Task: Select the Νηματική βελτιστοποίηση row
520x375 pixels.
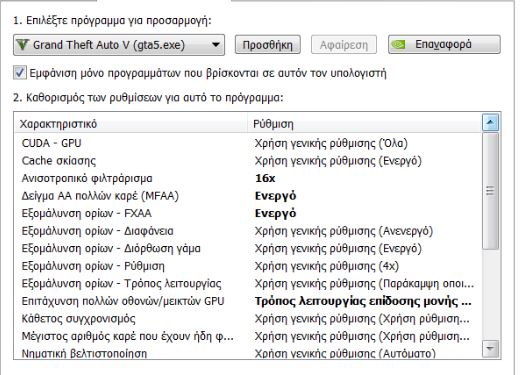Action: click(248, 353)
